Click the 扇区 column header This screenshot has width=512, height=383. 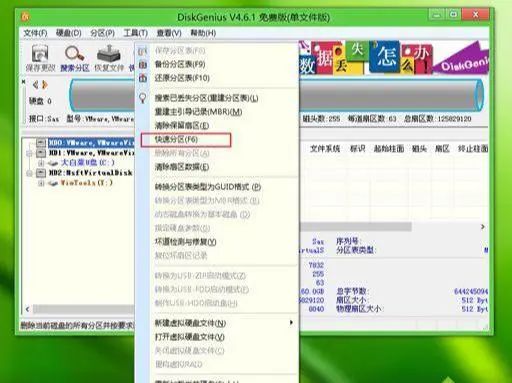442,149
